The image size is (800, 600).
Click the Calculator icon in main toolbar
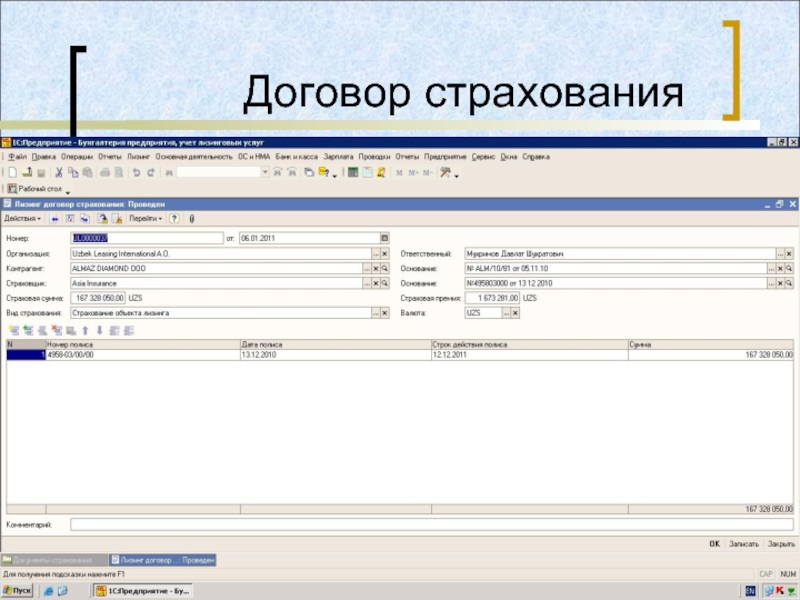[353, 172]
